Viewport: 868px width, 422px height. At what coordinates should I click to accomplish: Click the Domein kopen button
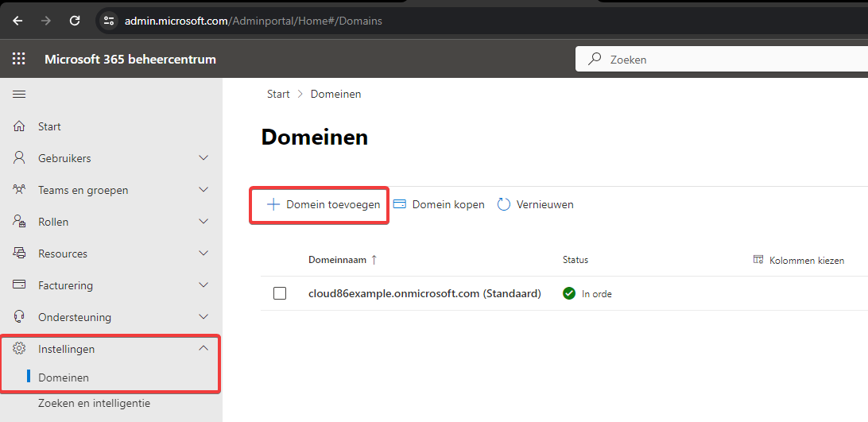[439, 204]
